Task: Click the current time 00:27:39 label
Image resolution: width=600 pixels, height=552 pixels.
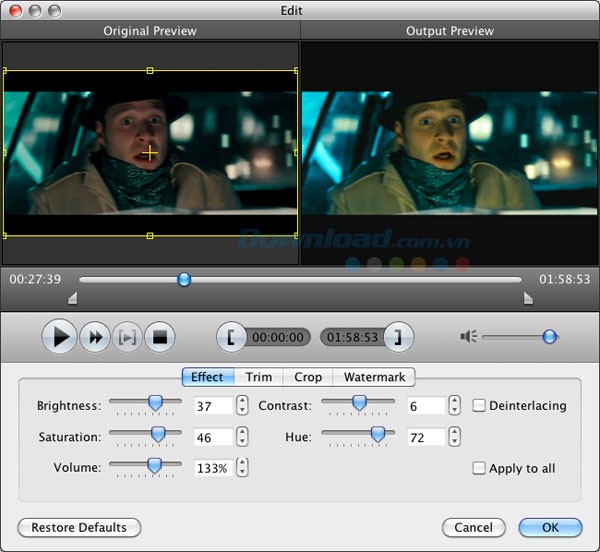Action: 35,279
